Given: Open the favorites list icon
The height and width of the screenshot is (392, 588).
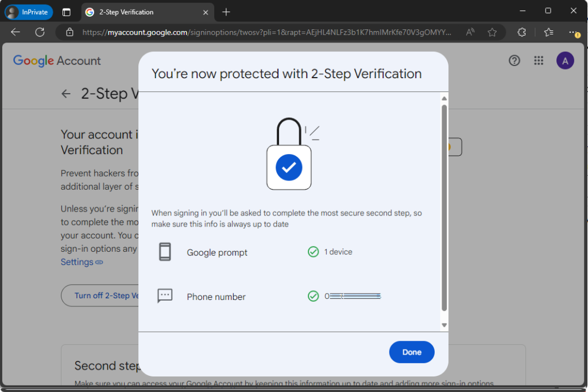Looking at the screenshot, I should pos(548,32).
